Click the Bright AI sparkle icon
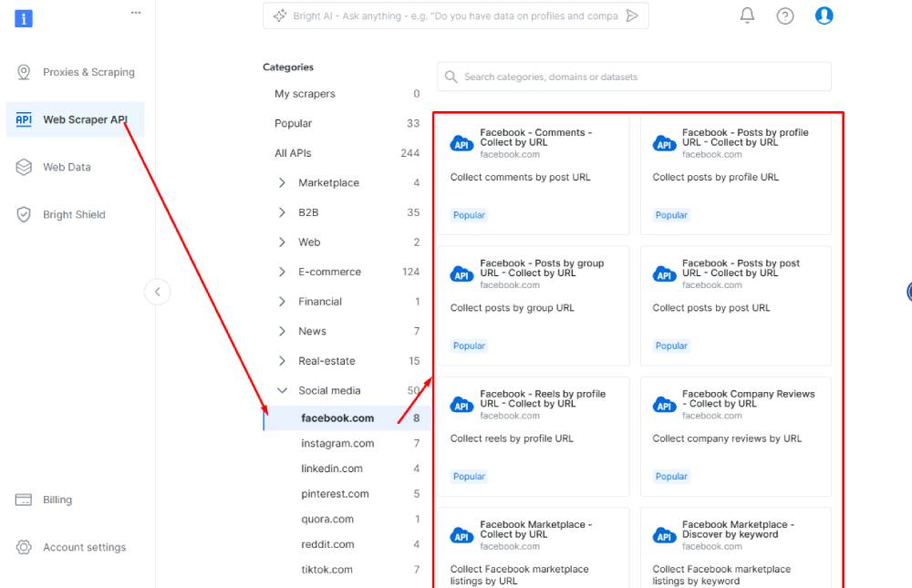Image resolution: width=912 pixels, height=588 pixels. [x=280, y=15]
